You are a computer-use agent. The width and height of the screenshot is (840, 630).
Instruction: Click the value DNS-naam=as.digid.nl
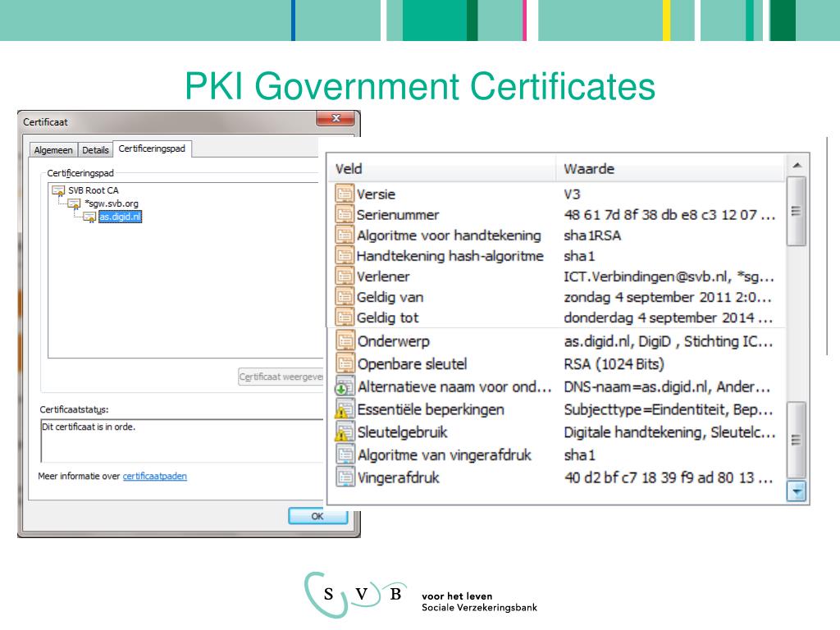[x=667, y=387]
